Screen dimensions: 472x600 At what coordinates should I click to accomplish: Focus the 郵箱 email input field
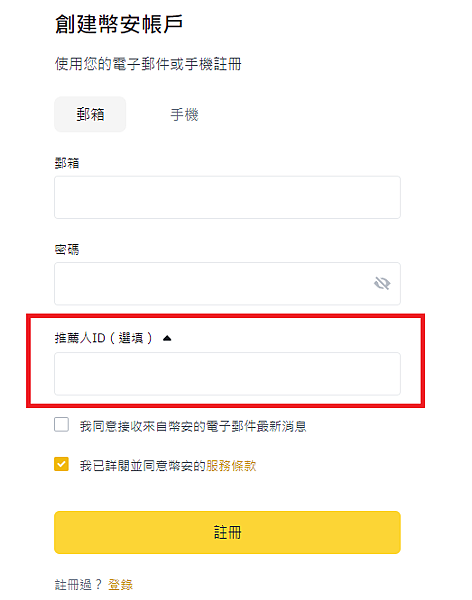pos(227,197)
